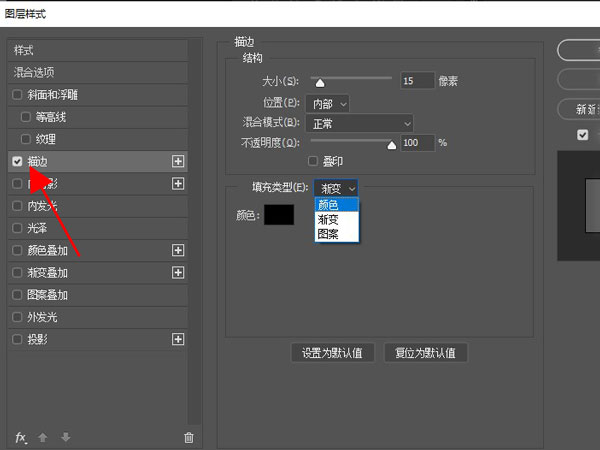Enable the 等高线 checkbox
Image resolution: width=600 pixels, height=450 pixels.
(x=25, y=117)
